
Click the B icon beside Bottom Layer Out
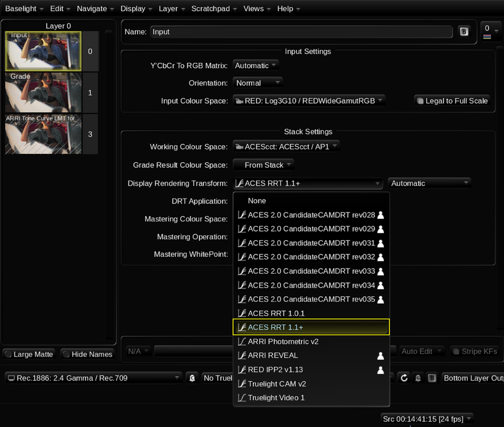pos(432,378)
